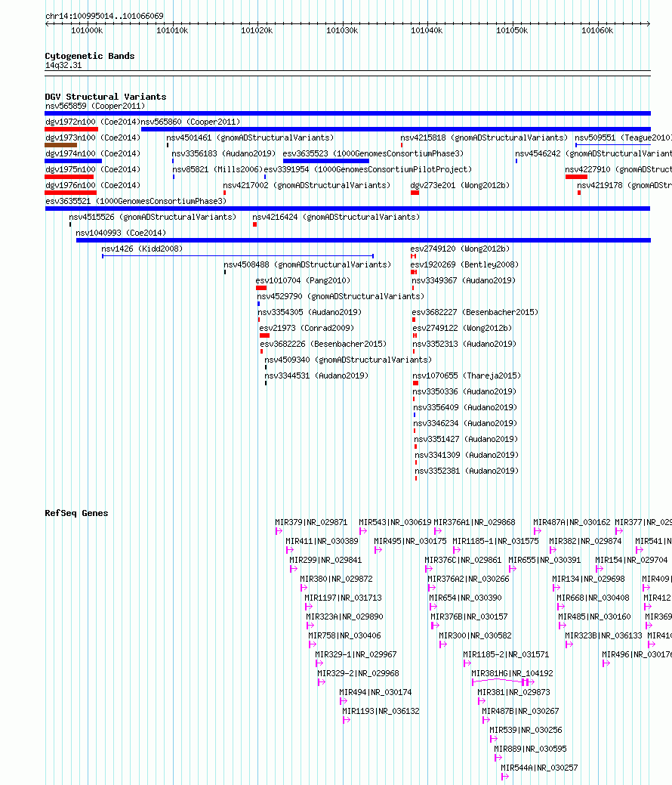Click the MIR300 gene arrow glyph
Screen dimensions: 672x785
pos(442,644)
